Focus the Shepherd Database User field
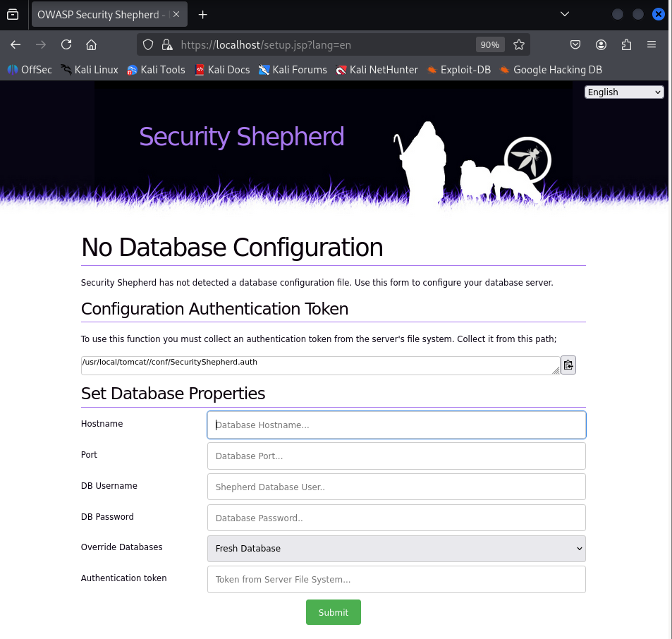 click(396, 487)
